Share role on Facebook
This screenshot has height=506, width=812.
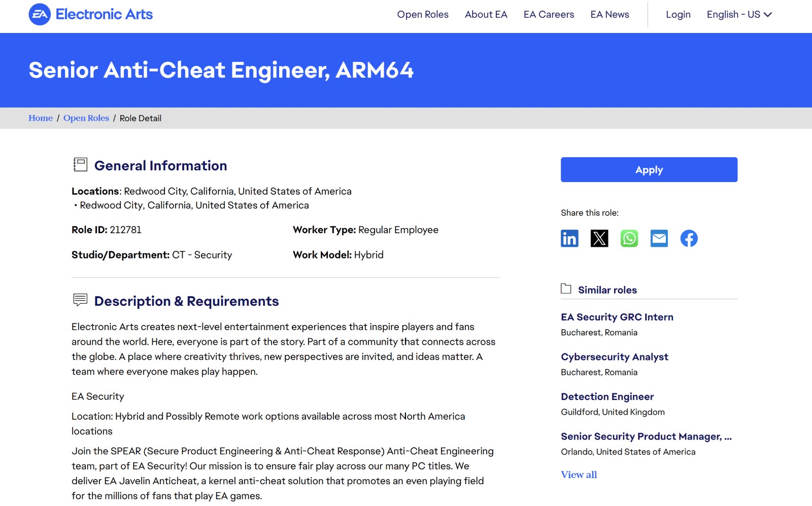[689, 238]
